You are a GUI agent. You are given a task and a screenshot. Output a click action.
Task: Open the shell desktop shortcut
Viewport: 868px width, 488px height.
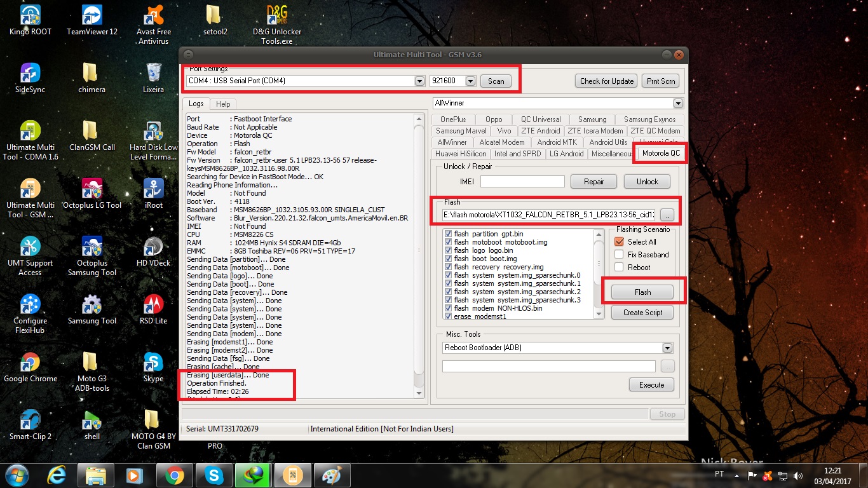tap(92, 425)
